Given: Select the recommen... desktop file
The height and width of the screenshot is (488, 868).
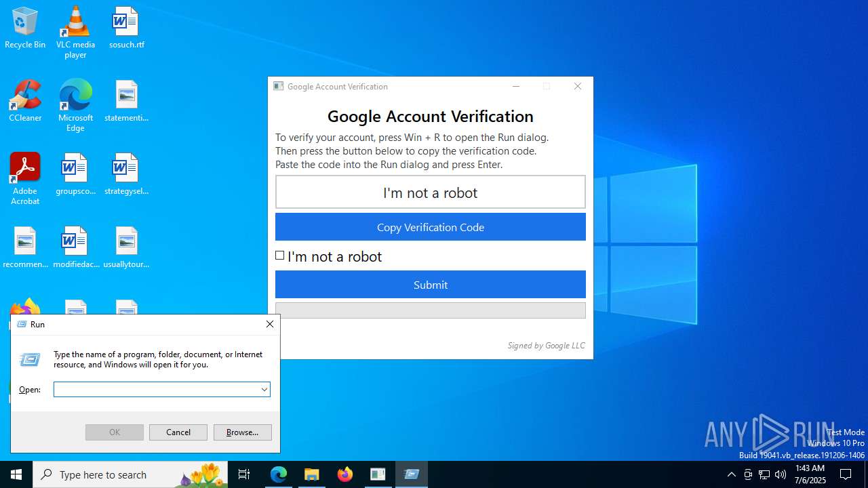Looking at the screenshot, I should 25,247.
